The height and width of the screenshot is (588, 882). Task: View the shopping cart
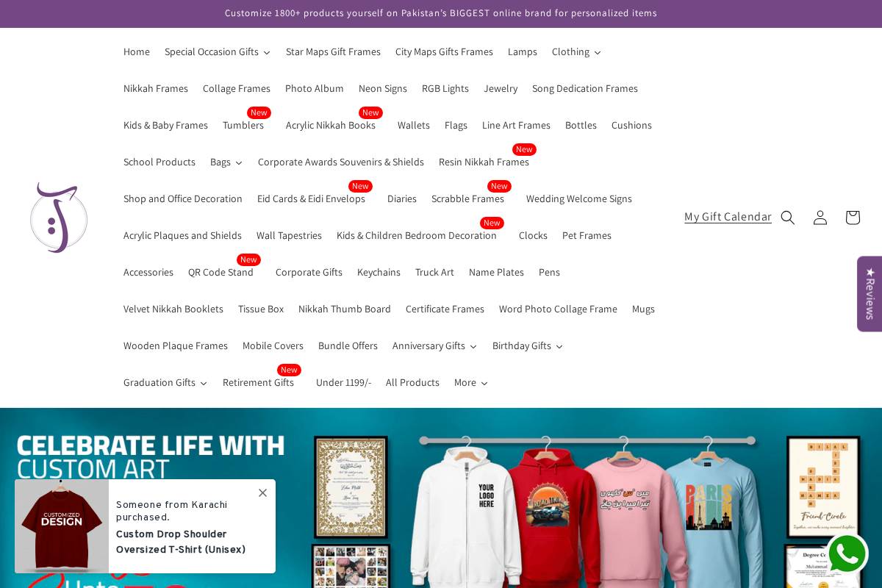852,217
